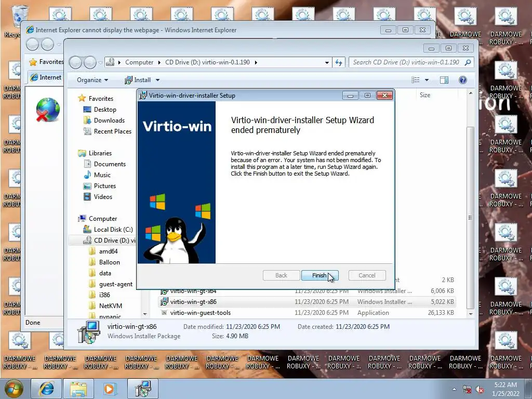This screenshot has height=399, width=532.
Task: Click the volume tray icon
Action: [480, 390]
